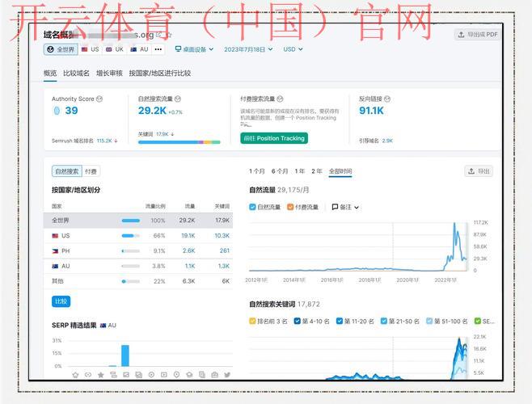Set the chart range to 1 个月
Viewport: 532px width, 404px height.
point(257,171)
